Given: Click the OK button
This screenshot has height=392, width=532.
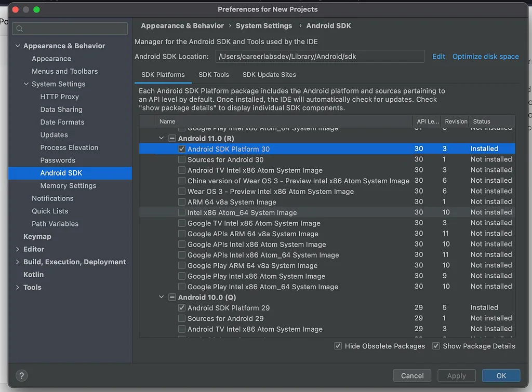Looking at the screenshot, I should 501,376.
